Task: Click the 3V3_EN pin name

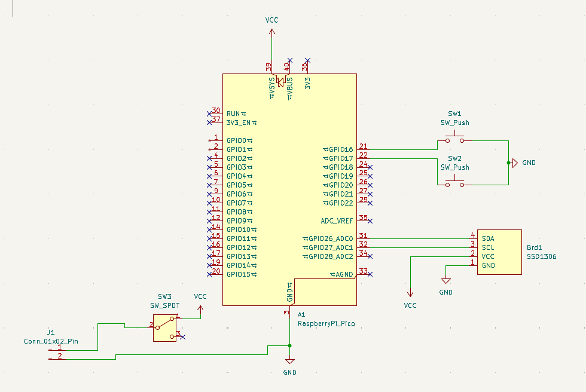Action: (x=242, y=122)
